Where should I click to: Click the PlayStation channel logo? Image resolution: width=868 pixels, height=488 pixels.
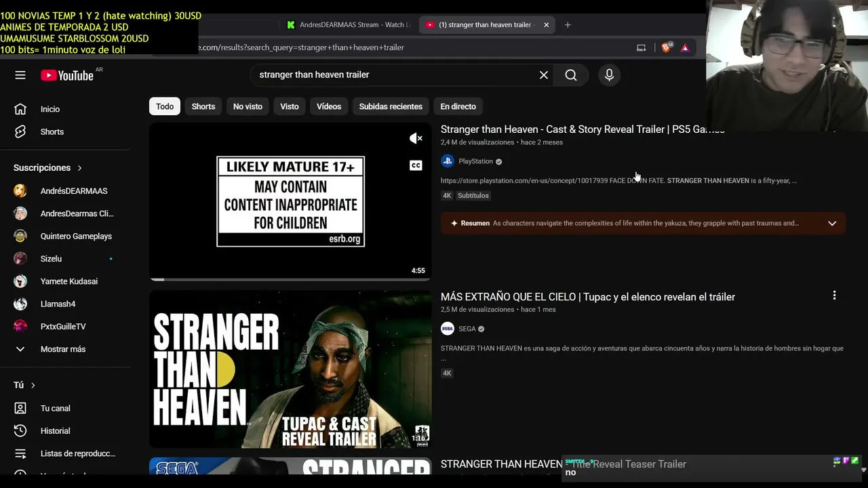[x=447, y=161]
